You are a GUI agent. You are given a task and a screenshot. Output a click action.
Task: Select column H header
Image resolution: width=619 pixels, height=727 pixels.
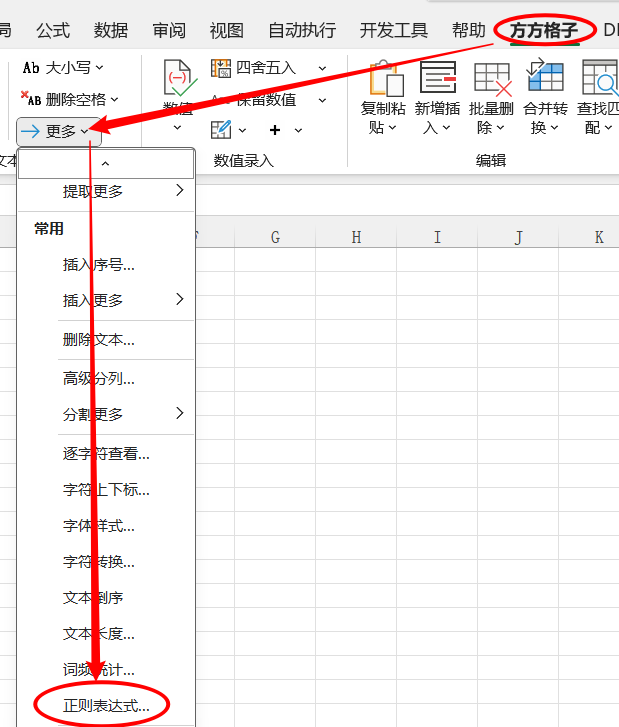click(x=356, y=237)
